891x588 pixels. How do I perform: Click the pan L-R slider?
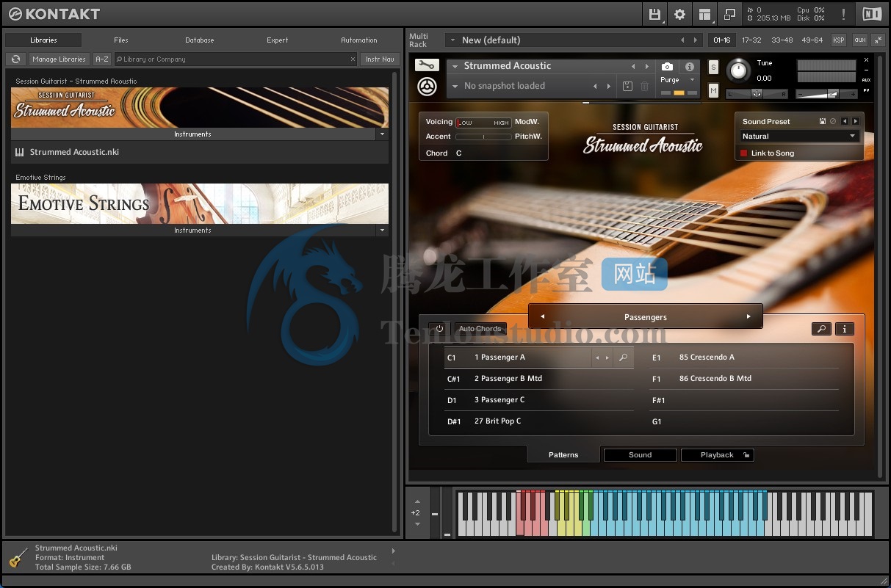click(757, 94)
